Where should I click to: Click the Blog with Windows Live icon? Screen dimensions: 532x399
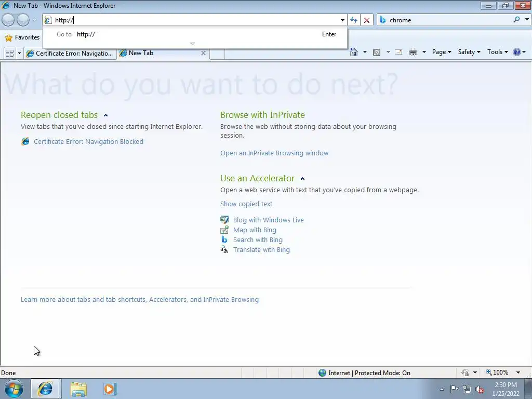[x=224, y=220]
